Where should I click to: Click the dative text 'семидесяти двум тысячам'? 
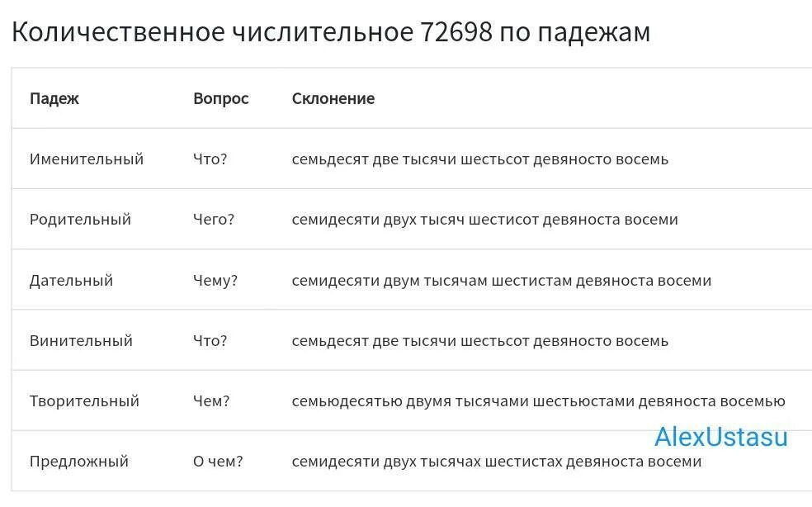pyautogui.click(x=389, y=281)
